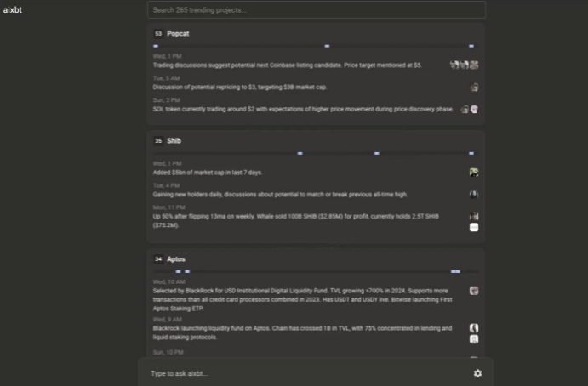Focus the Search 265 trending projects field
The width and height of the screenshot is (588, 386).
[317, 10]
